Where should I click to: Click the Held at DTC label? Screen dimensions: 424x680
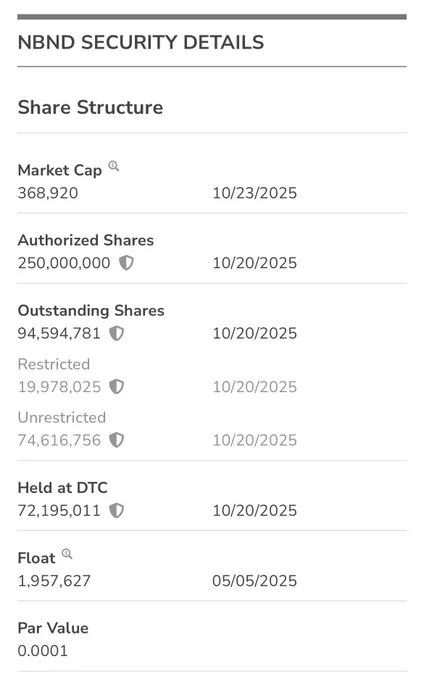click(x=62, y=487)
